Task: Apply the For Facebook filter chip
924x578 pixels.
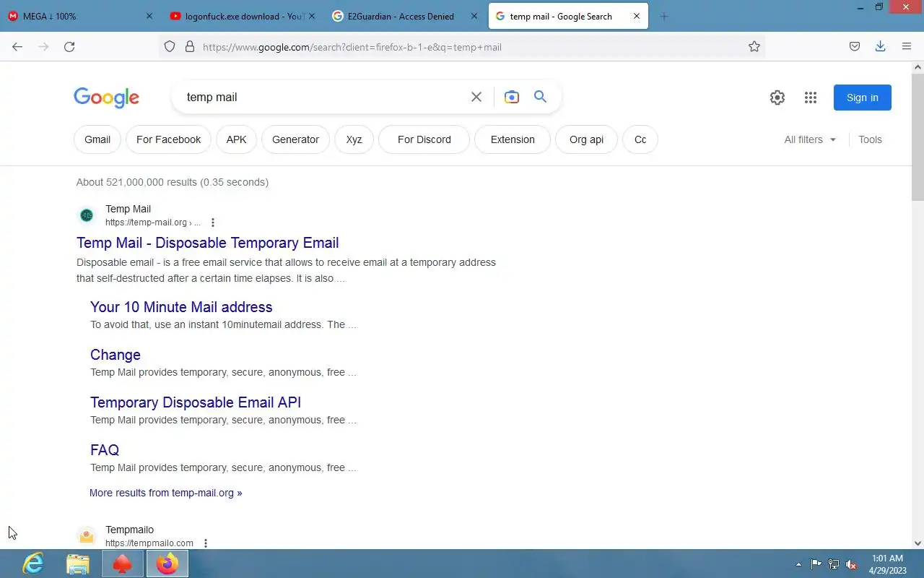Action: pos(168,139)
